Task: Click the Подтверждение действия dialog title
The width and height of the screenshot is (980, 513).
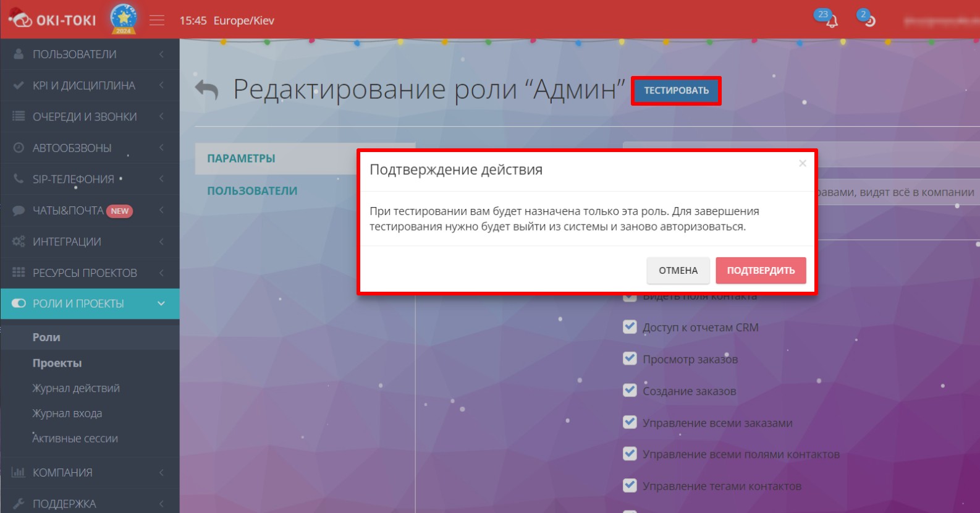Action: click(x=456, y=169)
